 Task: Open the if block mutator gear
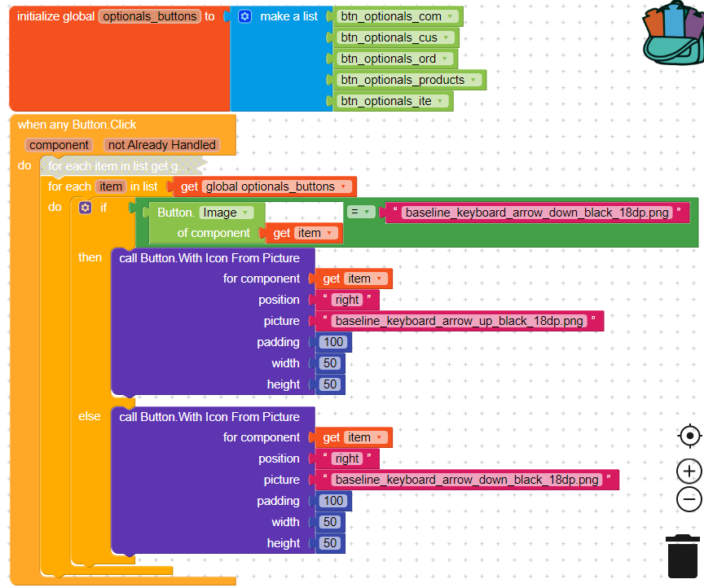pos(85,208)
